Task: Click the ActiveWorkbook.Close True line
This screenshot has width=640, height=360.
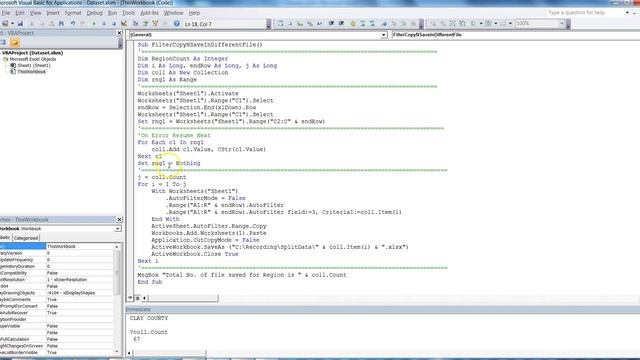Action: coord(195,254)
